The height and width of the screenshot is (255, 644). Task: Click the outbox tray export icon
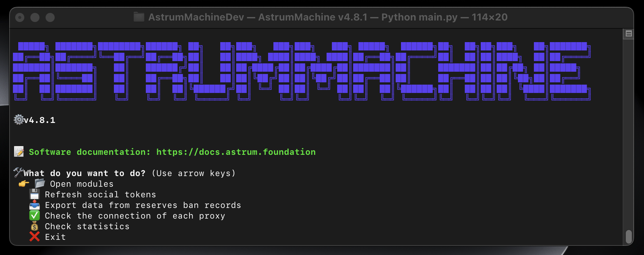(35, 205)
